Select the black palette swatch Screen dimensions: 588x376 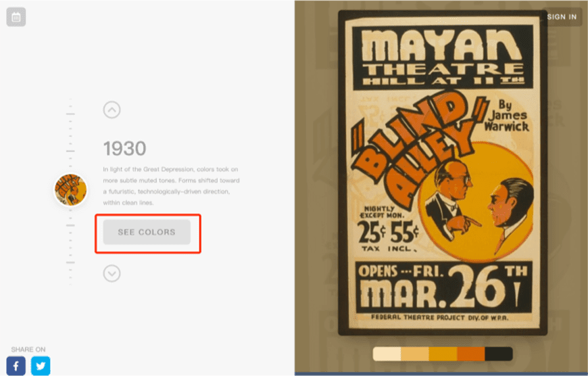[x=499, y=354]
